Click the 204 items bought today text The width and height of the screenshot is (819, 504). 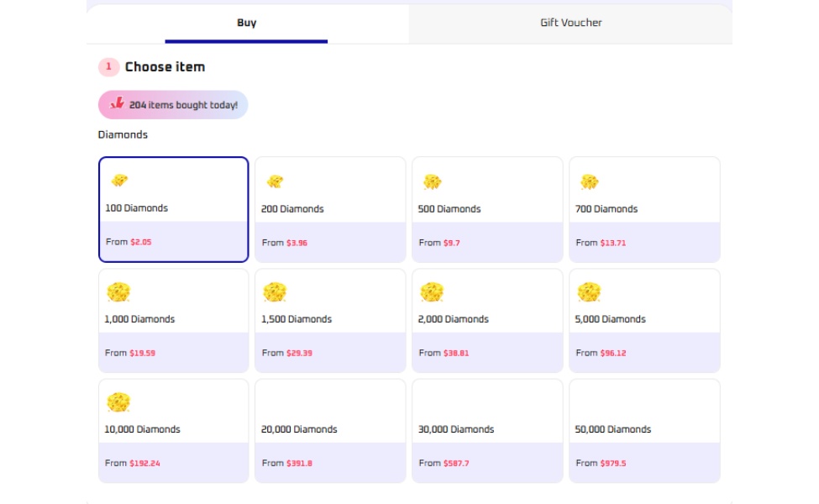183,105
